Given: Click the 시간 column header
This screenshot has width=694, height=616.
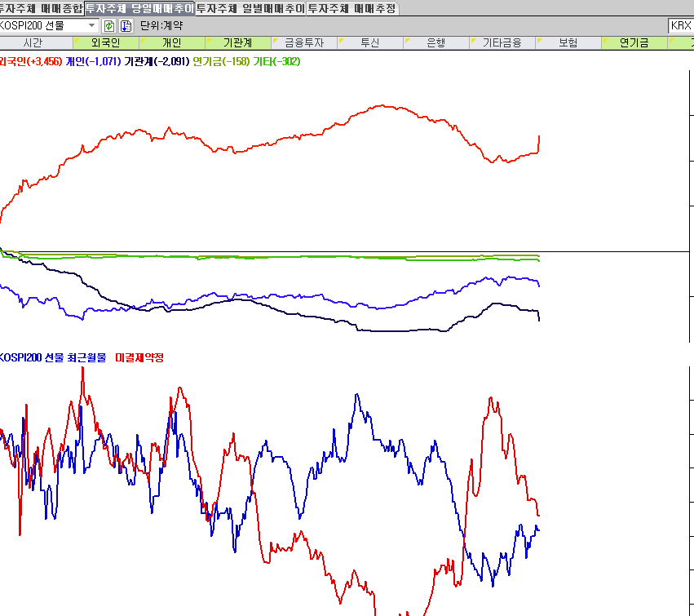Looking at the screenshot, I should (x=33, y=42).
